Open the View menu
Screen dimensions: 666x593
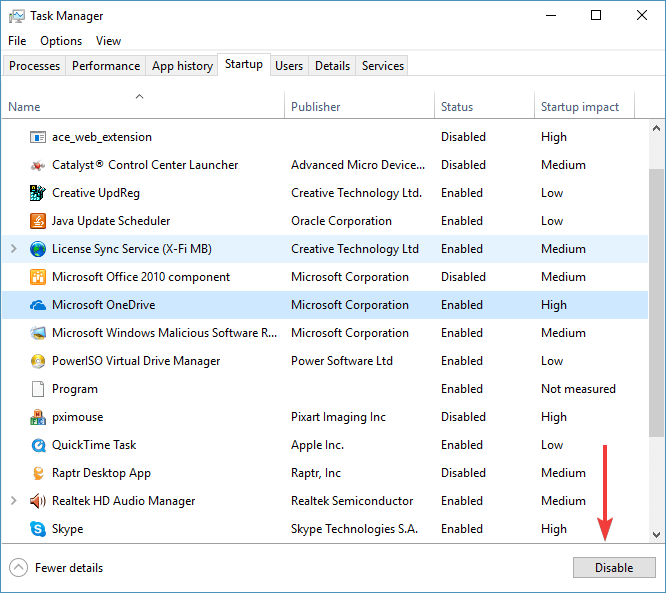coord(108,41)
